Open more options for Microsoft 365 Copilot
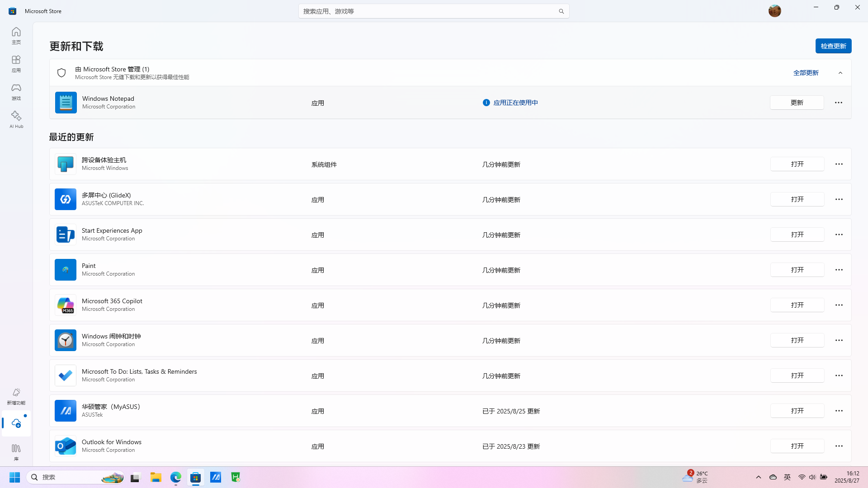The height and width of the screenshot is (488, 868). coord(839,305)
